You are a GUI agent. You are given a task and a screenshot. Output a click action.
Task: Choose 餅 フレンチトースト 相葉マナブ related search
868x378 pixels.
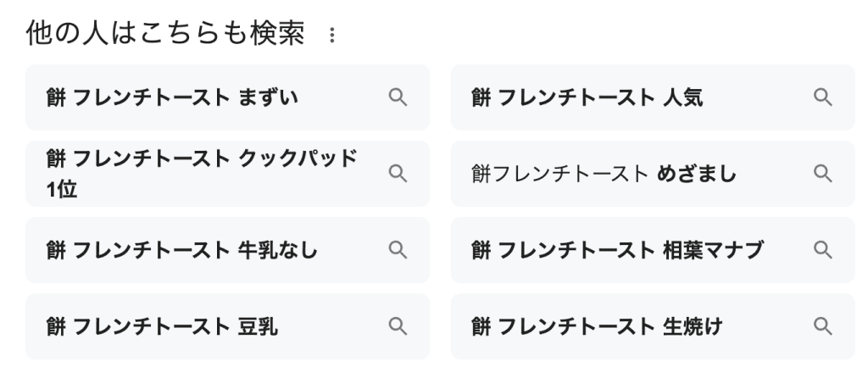tap(617, 251)
